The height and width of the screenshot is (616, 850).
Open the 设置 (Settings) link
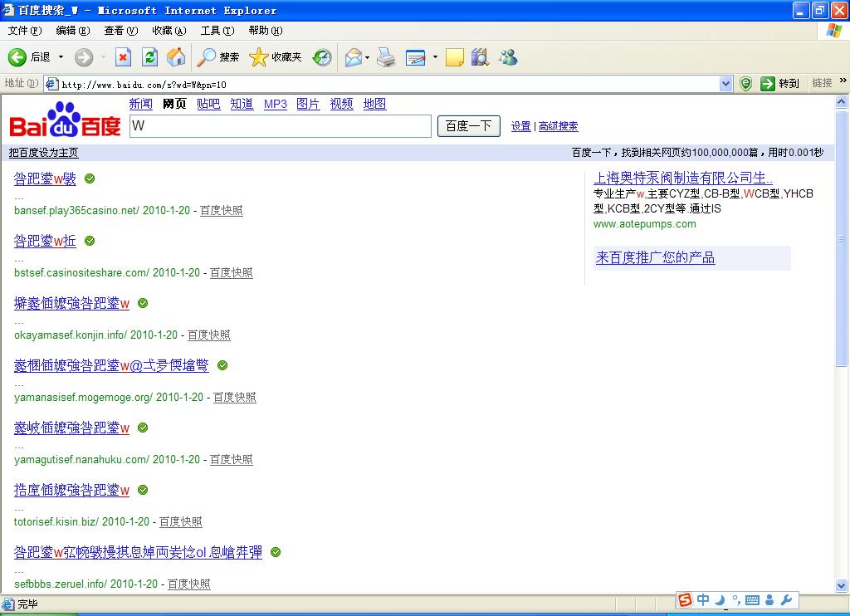pyautogui.click(x=521, y=126)
